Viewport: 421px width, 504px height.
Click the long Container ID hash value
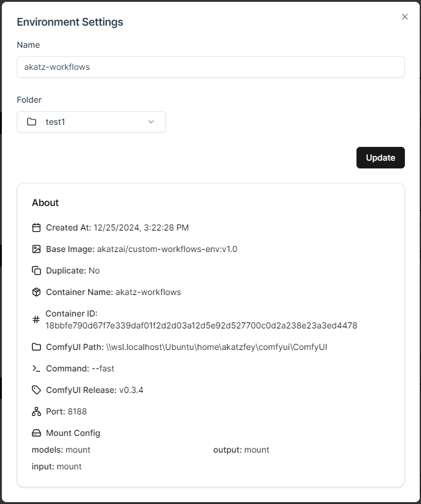pos(201,325)
